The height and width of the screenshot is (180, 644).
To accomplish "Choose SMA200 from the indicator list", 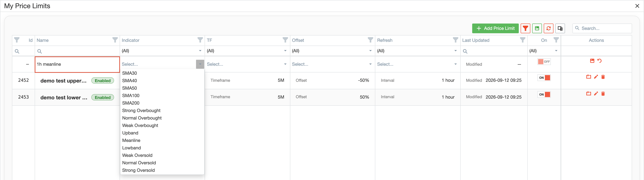I will pyautogui.click(x=162, y=103).
